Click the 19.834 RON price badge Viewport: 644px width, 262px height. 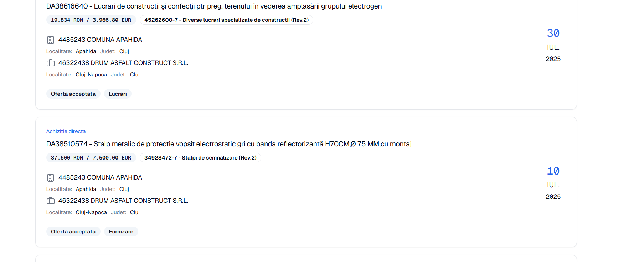pyautogui.click(x=91, y=20)
